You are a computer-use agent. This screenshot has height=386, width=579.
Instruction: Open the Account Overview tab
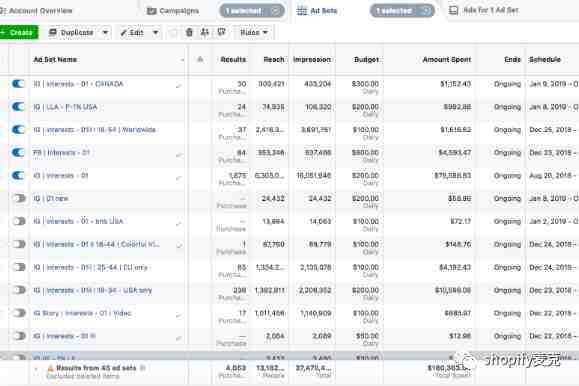[x=36, y=11]
